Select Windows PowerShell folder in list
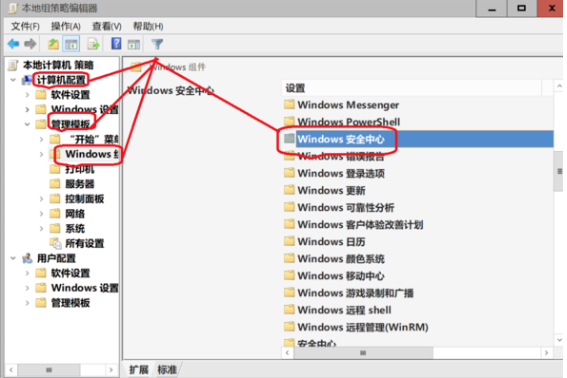Viewport: 567px width, 378px height. pyautogui.click(x=349, y=122)
